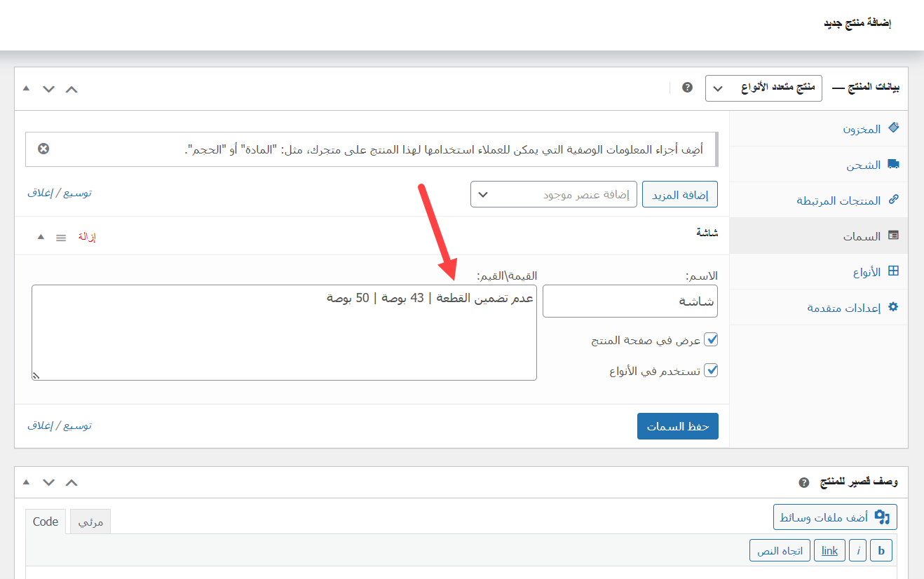Viewport: 924px width, 579px height.
Task: Toggle the بيانات المنتج panel triangle
Action: tap(26, 88)
